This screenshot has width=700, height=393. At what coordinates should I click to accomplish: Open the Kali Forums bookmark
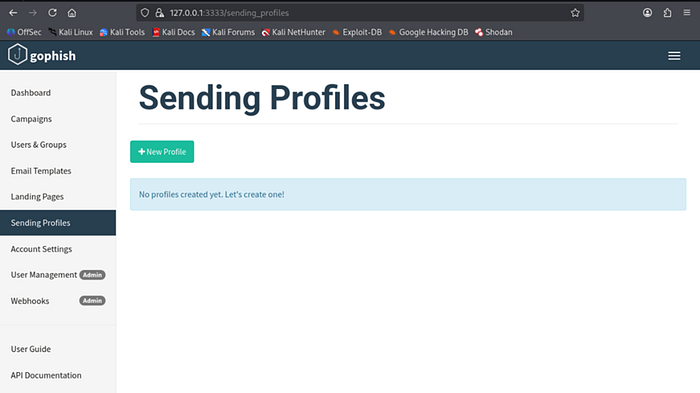click(228, 32)
